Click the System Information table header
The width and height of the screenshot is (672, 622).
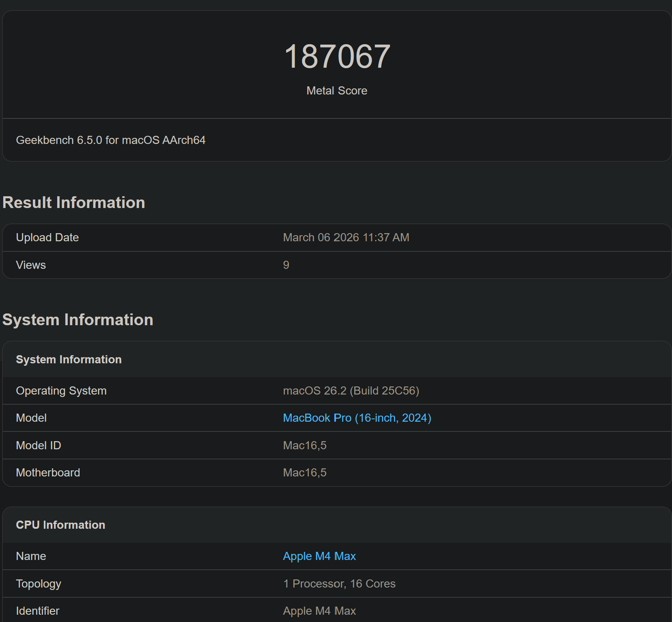(69, 360)
